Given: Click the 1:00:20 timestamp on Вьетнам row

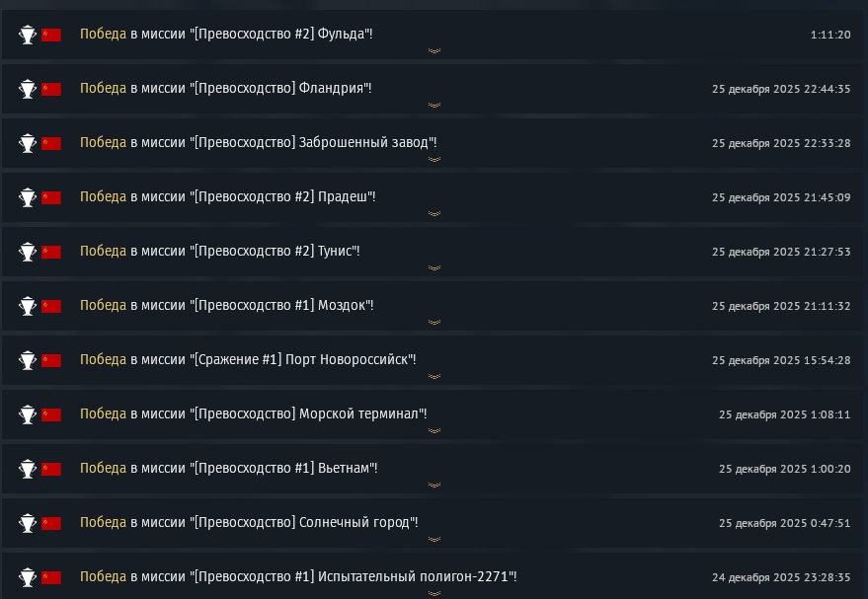Looking at the screenshot, I should 784,469.
